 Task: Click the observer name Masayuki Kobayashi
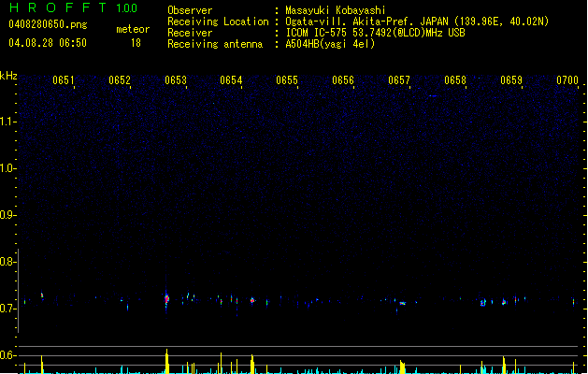(x=336, y=10)
